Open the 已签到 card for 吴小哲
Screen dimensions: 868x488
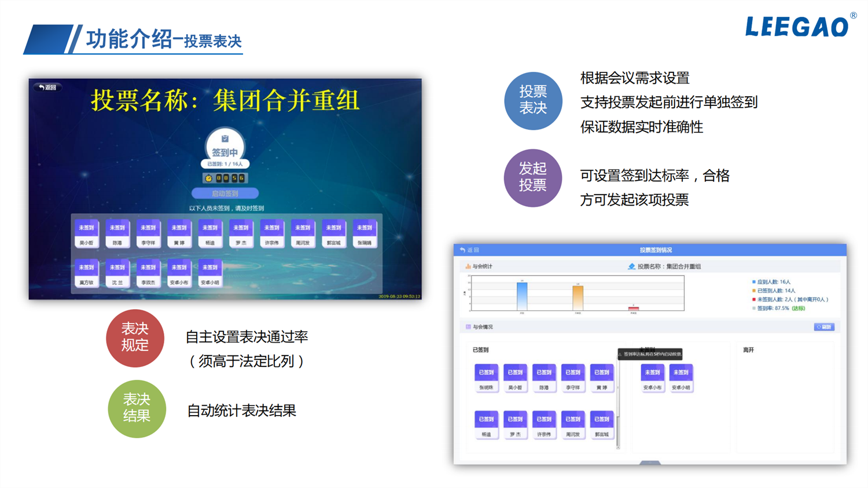(515, 379)
